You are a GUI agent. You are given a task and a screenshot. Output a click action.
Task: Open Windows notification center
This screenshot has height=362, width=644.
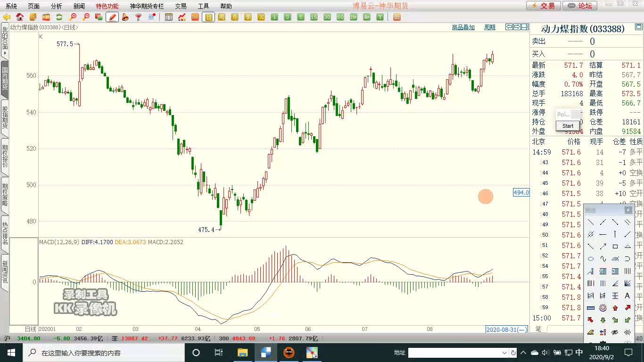[x=628, y=353]
